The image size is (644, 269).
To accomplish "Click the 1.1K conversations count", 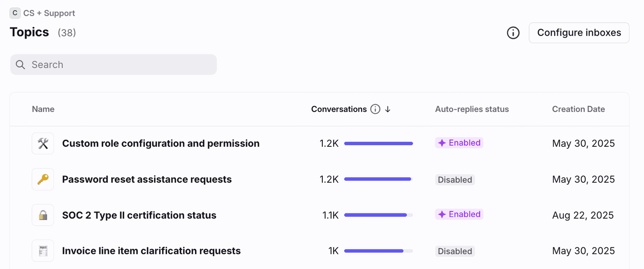I will 330,215.
